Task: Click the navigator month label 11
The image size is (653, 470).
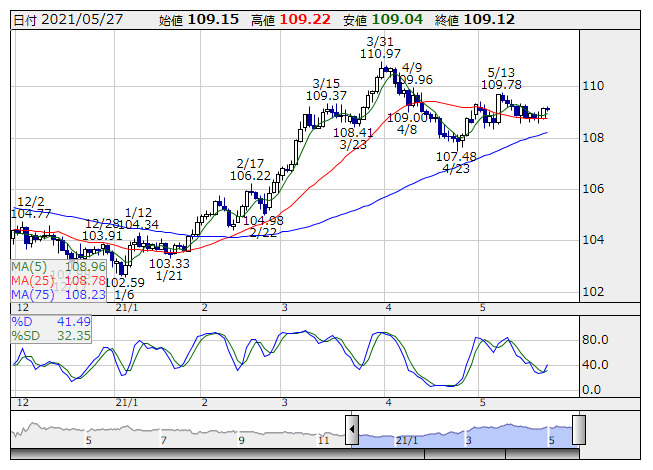Action: (324, 440)
